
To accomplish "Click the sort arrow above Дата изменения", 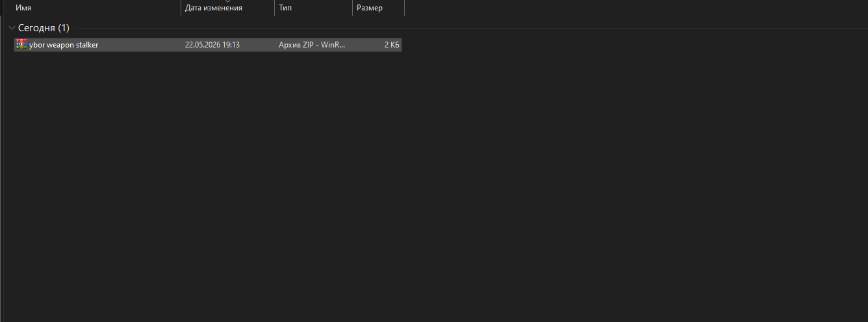I will click(227, 1).
